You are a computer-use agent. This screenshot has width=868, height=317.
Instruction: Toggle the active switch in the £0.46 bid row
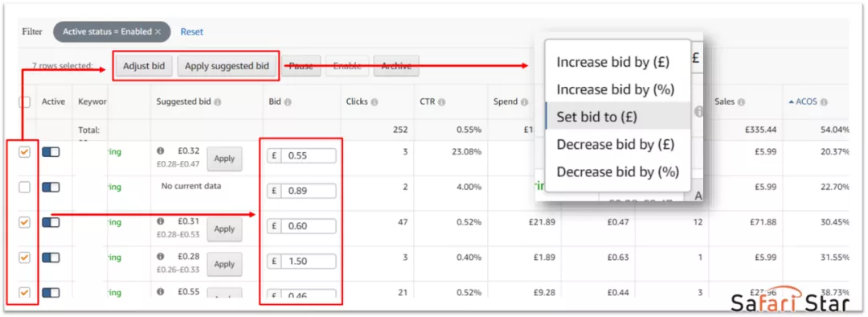51,293
